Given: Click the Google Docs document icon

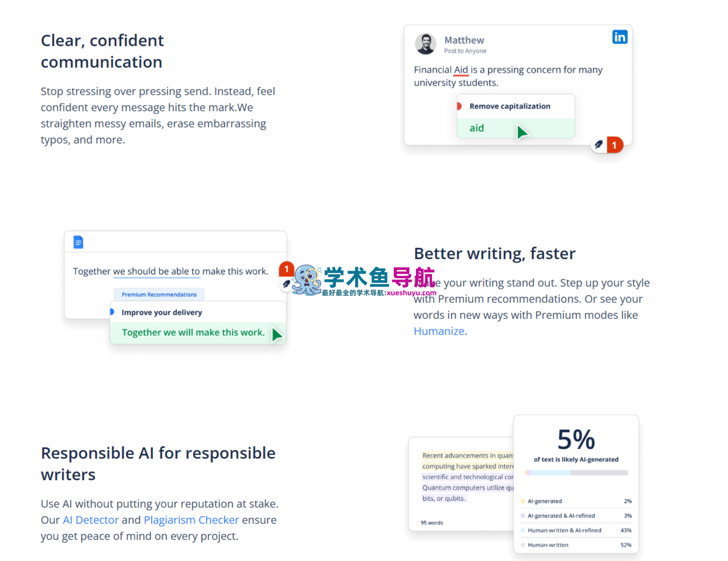Looking at the screenshot, I should [79, 242].
